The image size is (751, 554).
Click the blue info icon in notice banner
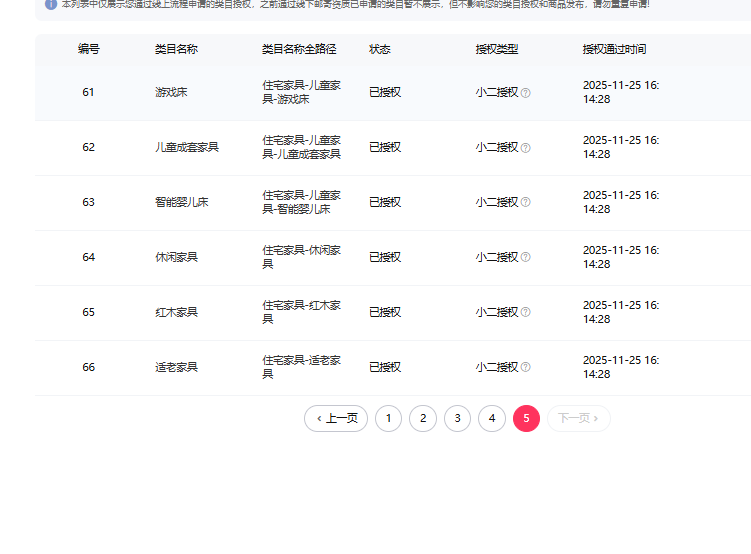[x=51, y=4]
